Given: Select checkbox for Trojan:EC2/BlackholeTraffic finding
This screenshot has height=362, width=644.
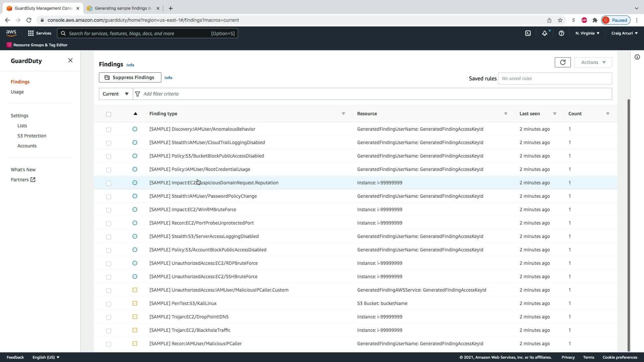Looking at the screenshot, I should coord(109,330).
